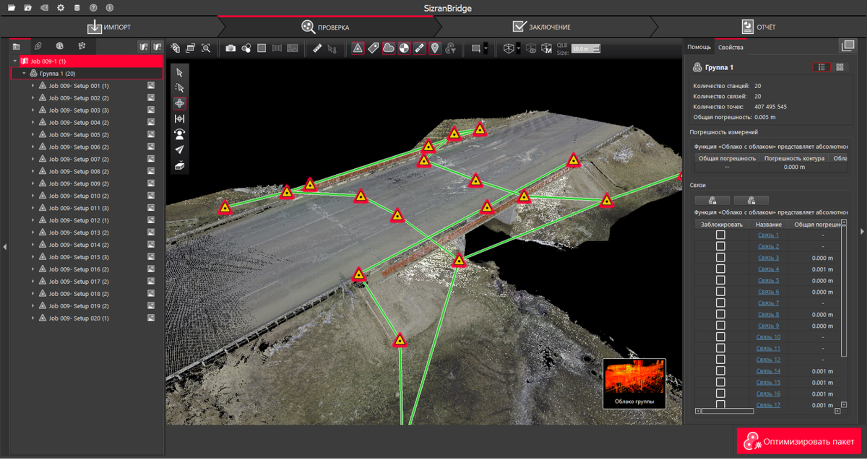Expand Job 009- Setup 001 node
The height and width of the screenshot is (459, 868).
pos(33,86)
